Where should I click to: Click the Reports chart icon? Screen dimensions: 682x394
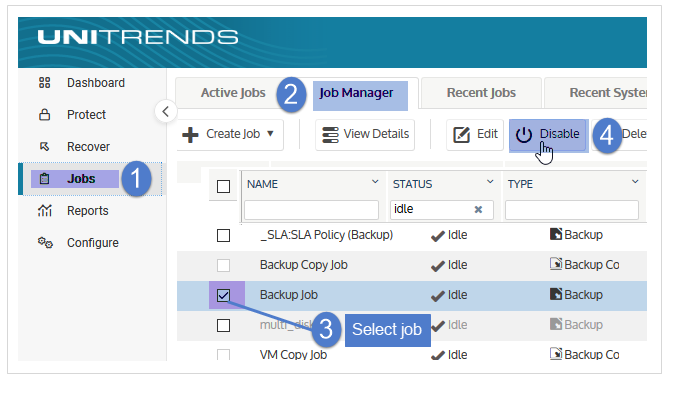click(x=44, y=210)
